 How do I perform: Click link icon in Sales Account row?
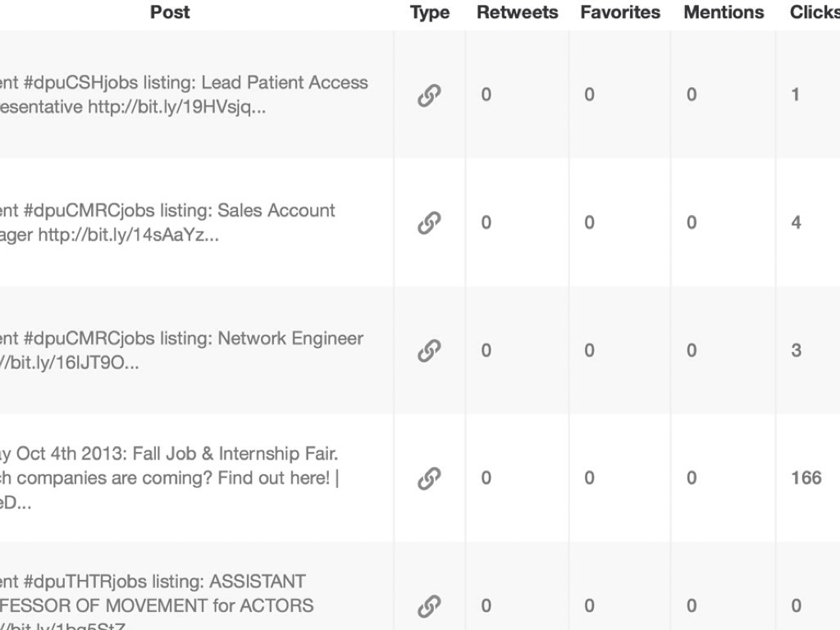429,222
